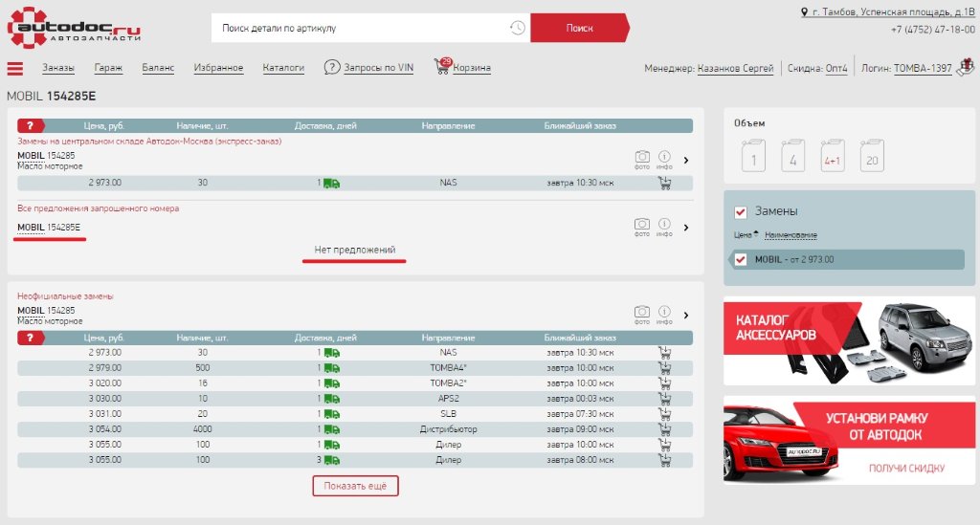Click the Tambov address link
The height and width of the screenshot is (525, 980).
pos(893,11)
